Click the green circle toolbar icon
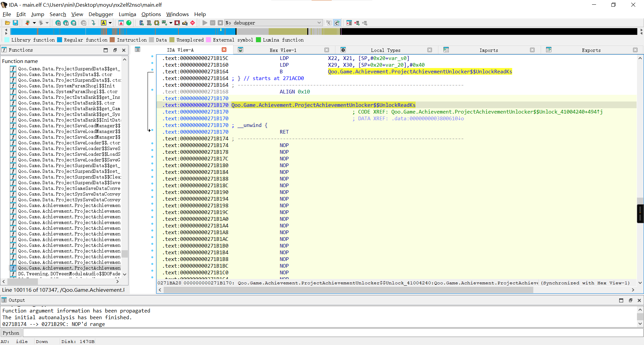644x345 pixels. 129,23
